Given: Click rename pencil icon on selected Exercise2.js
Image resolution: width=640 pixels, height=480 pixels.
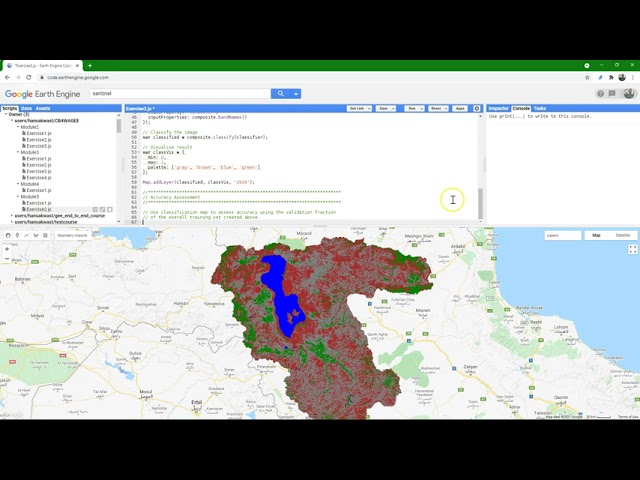Looking at the screenshot, I should [102, 209].
